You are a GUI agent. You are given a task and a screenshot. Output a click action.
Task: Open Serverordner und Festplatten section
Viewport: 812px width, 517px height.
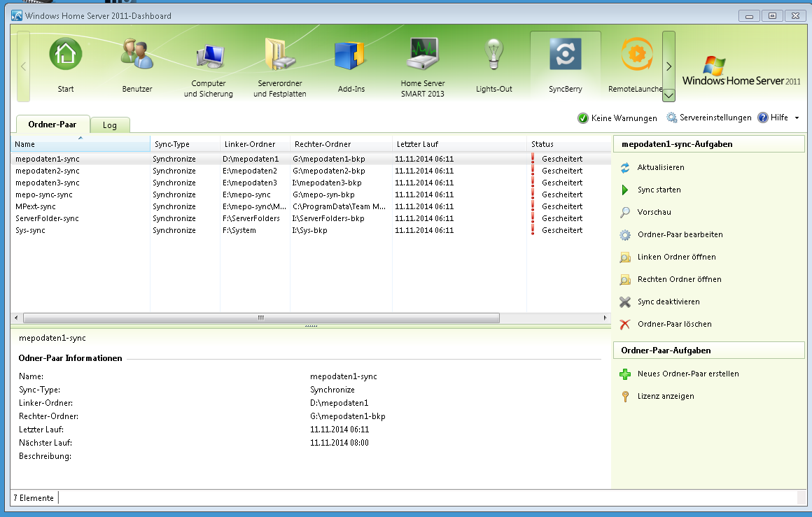click(x=279, y=56)
